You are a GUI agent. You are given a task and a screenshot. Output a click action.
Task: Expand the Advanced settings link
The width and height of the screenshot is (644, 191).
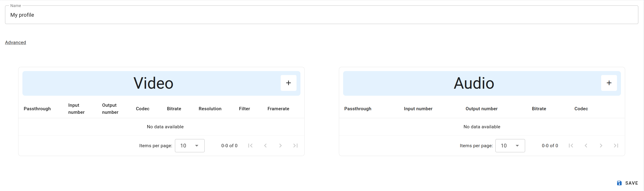16,42
